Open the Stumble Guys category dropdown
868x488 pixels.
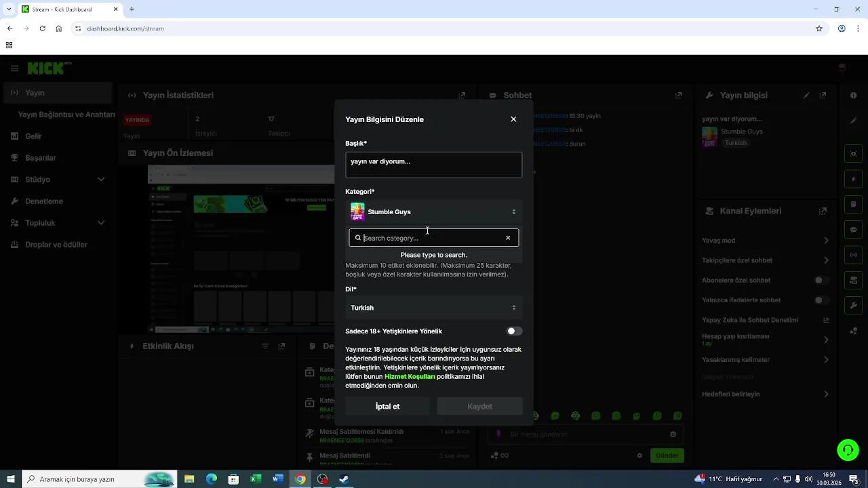click(x=434, y=212)
